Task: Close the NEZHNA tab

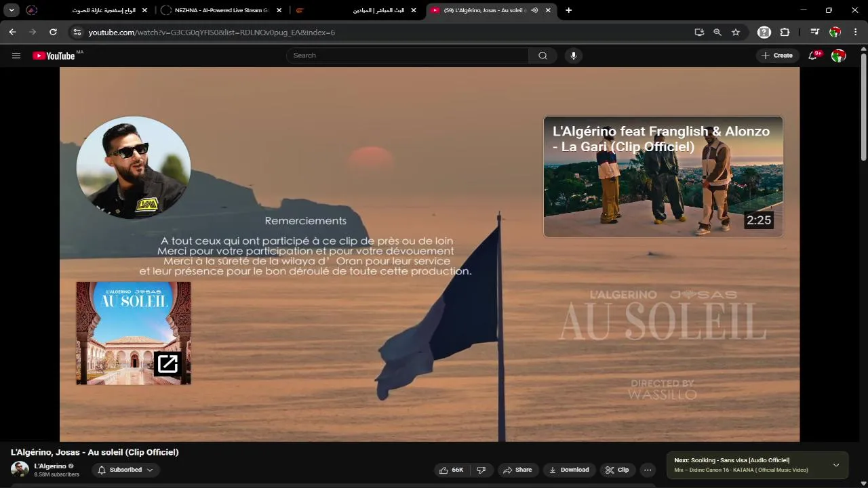Action: (279, 10)
